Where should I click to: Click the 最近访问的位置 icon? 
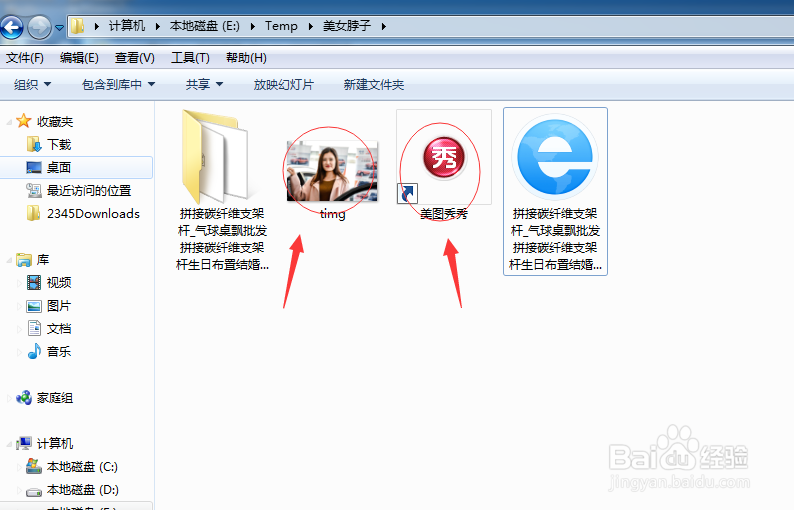pyautogui.click(x=34, y=190)
